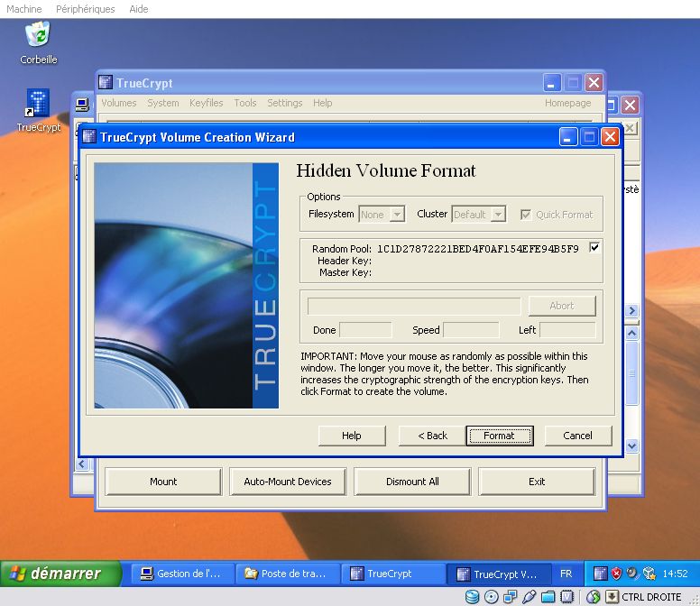Click the background window's scroll-up arrow
The image size is (700, 606).
pyautogui.click(x=631, y=333)
